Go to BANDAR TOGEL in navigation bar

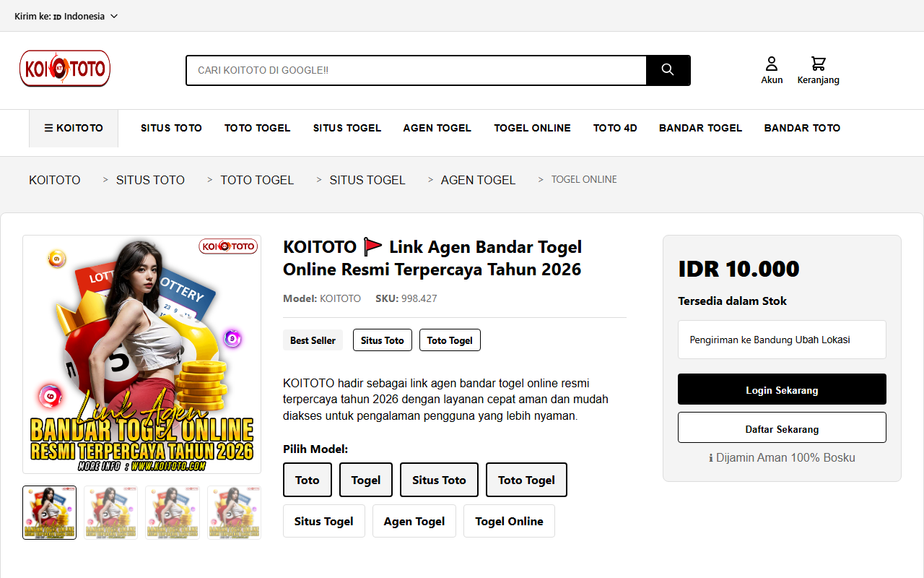point(700,128)
